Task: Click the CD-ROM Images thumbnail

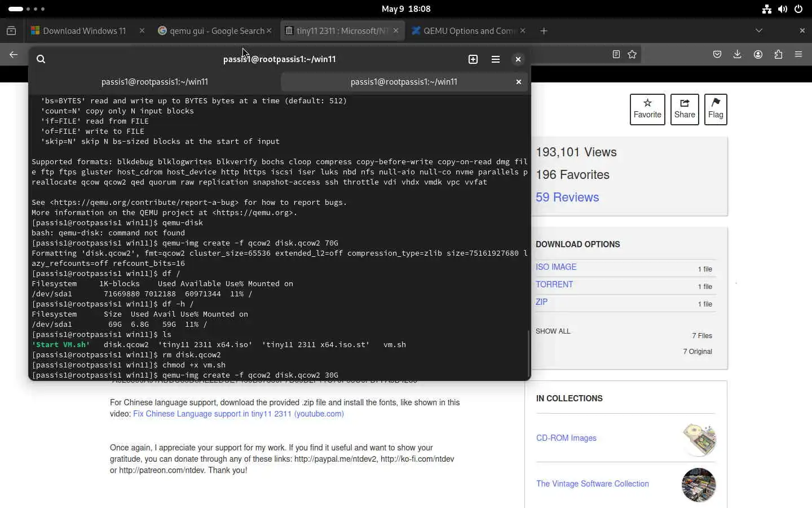Action: click(699, 439)
